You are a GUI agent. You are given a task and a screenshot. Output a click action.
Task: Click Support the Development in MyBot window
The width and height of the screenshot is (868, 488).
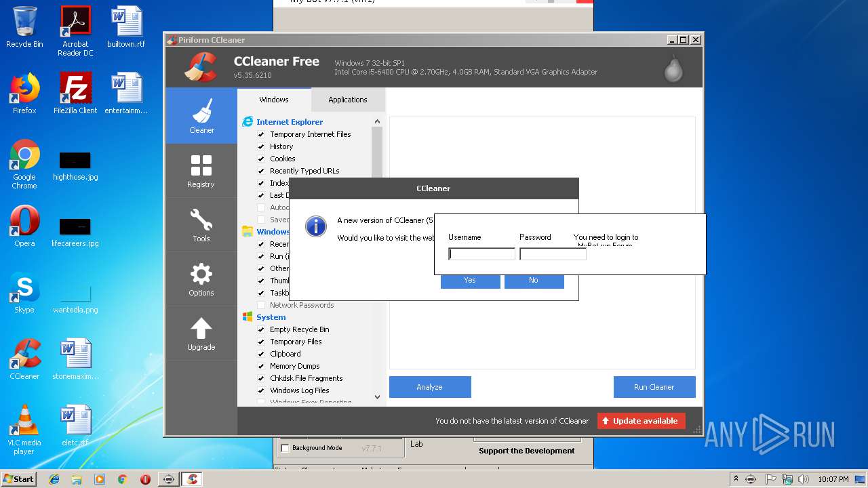526,451
